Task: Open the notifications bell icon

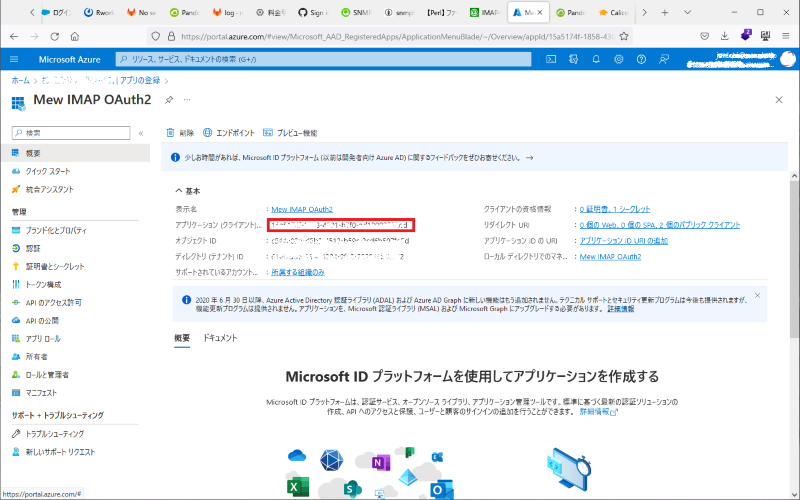Action: tap(596, 59)
